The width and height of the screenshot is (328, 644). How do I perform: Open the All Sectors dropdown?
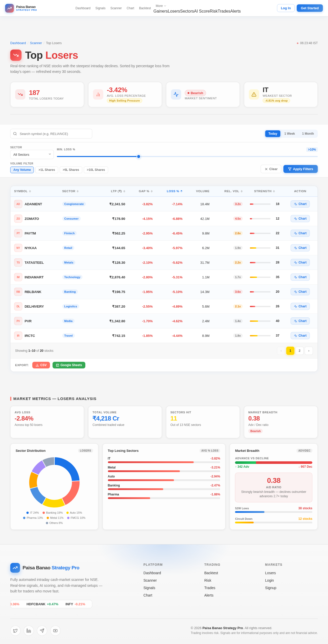[32, 154]
